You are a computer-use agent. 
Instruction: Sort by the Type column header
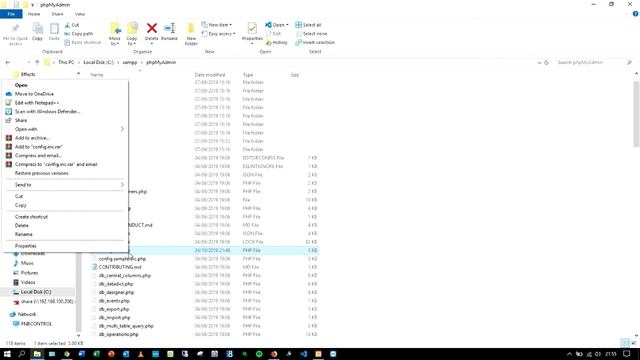pyautogui.click(x=248, y=75)
